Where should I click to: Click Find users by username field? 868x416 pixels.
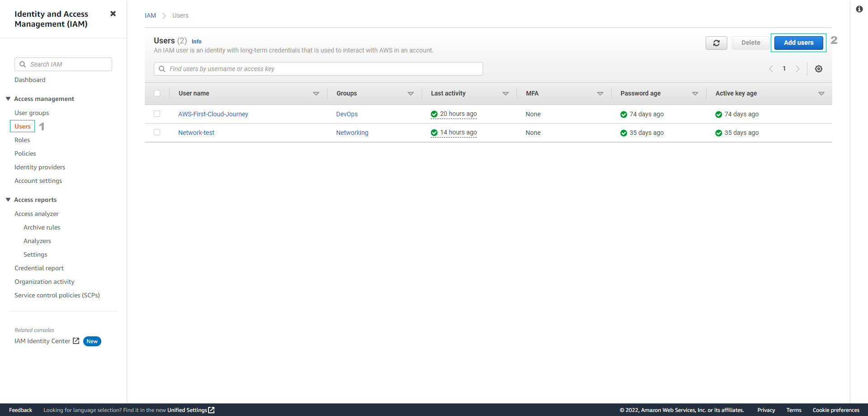pyautogui.click(x=318, y=69)
